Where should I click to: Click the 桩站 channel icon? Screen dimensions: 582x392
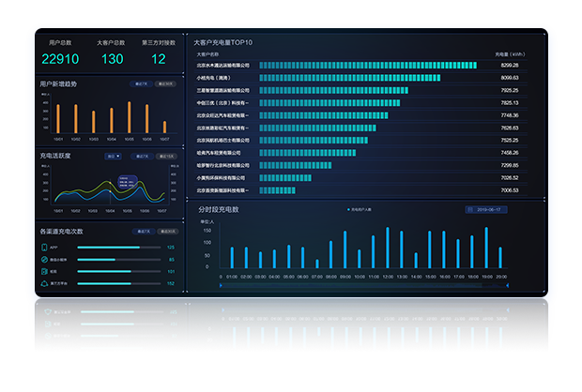tap(44, 271)
